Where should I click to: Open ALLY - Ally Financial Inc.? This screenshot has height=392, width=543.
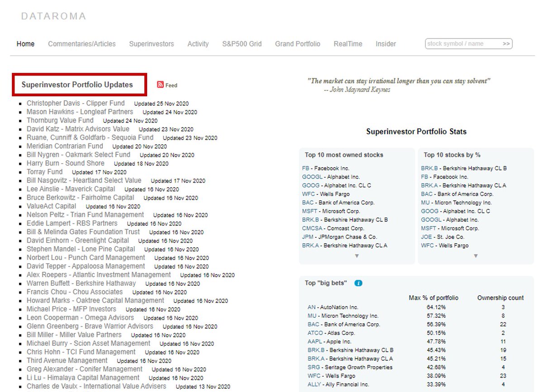(x=338, y=385)
